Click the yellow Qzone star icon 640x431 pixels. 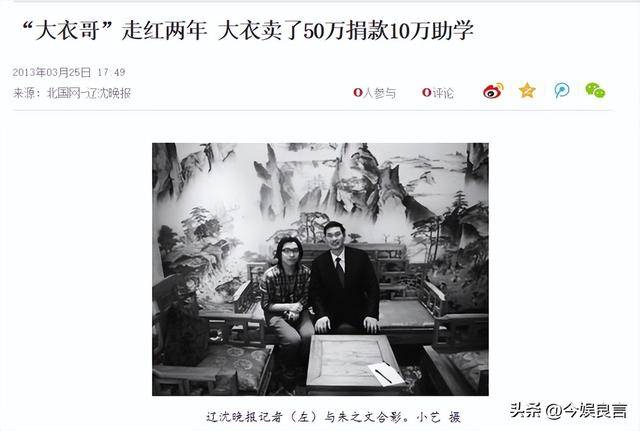(527, 90)
